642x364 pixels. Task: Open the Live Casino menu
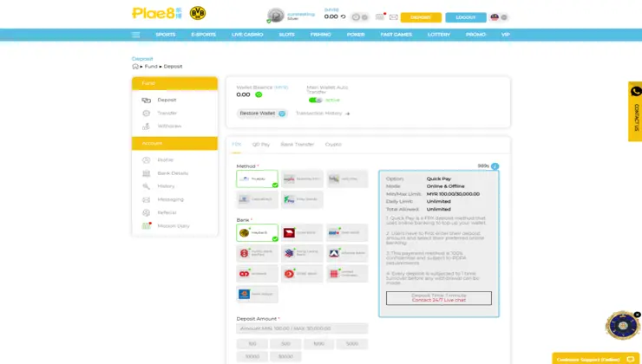point(247,35)
